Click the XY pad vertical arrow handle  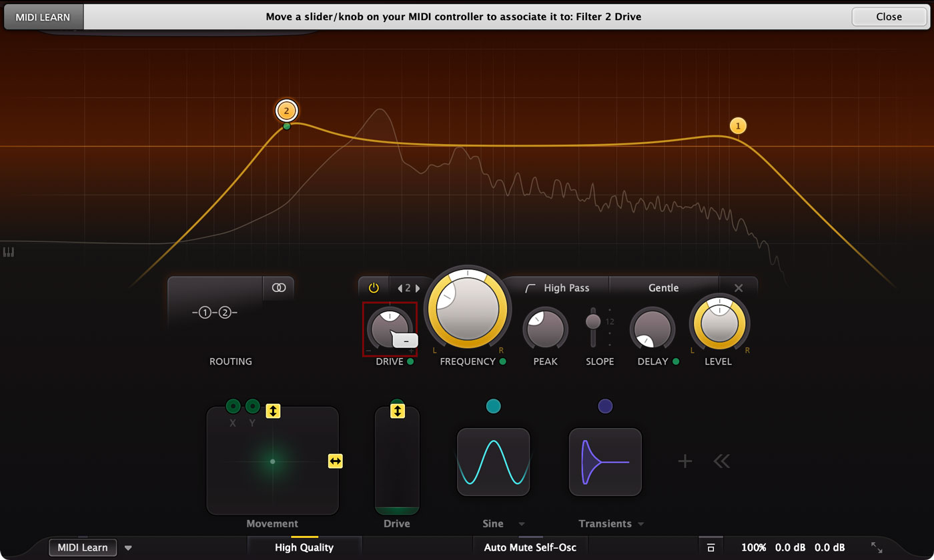(273, 411)
